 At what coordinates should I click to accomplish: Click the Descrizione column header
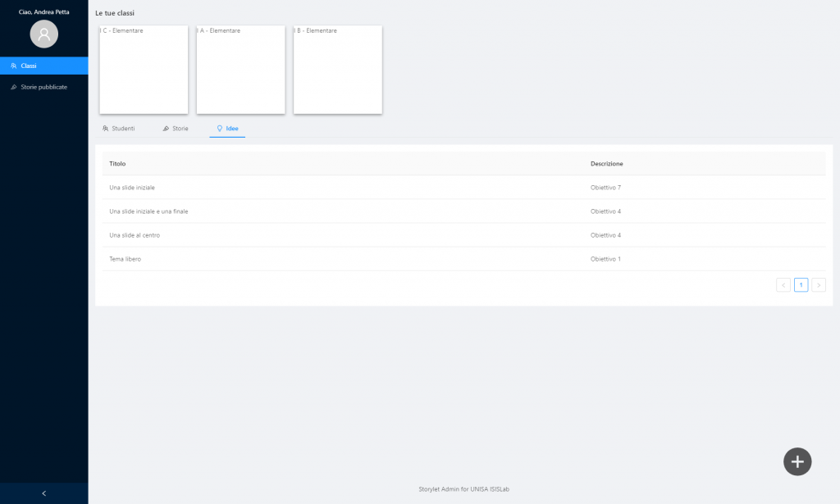coord(606,164)
